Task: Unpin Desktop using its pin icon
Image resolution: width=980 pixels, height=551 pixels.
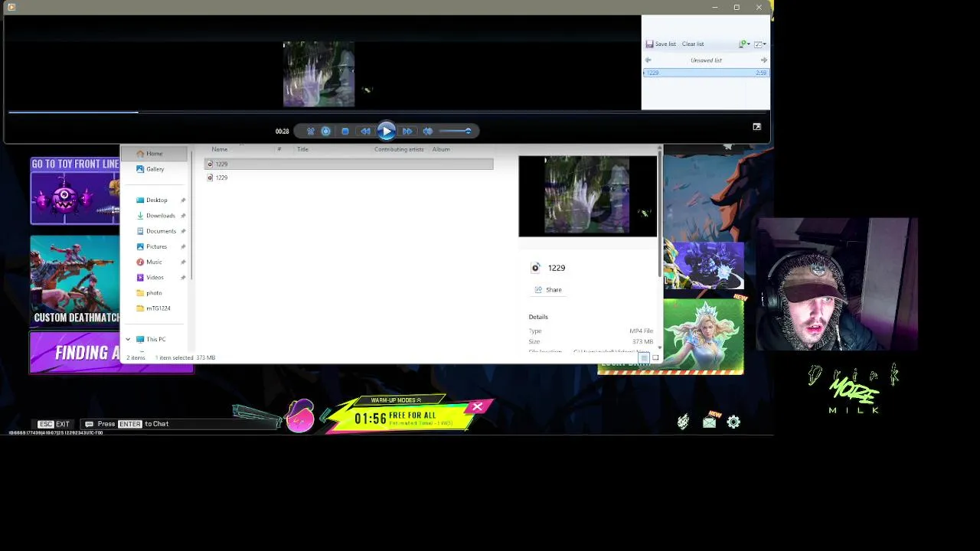Action: (183, 200)
